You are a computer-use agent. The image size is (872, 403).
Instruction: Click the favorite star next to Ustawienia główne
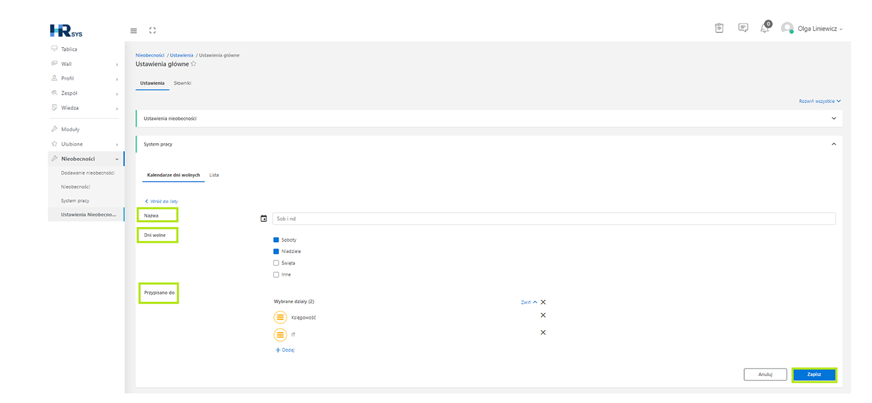click(194, 64)
